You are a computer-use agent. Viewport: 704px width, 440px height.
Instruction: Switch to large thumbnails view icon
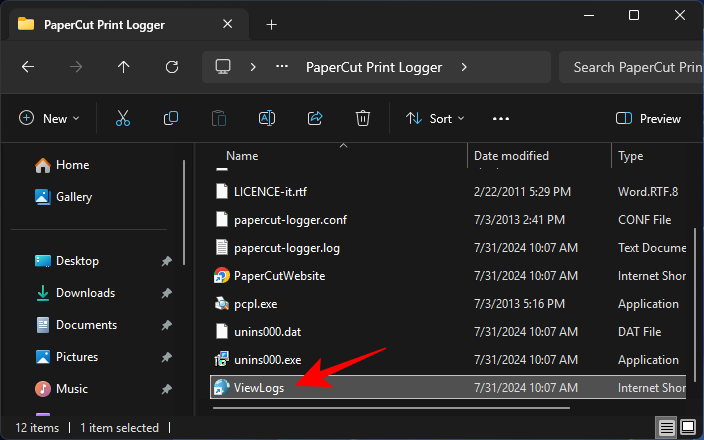click(688, 428)
